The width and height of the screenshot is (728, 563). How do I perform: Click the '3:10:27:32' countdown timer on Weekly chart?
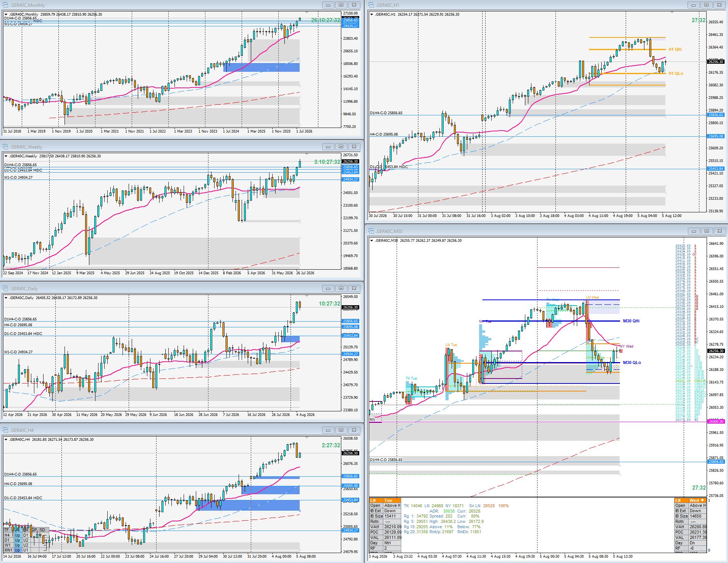pyautogui.click(x=327, y=162)
